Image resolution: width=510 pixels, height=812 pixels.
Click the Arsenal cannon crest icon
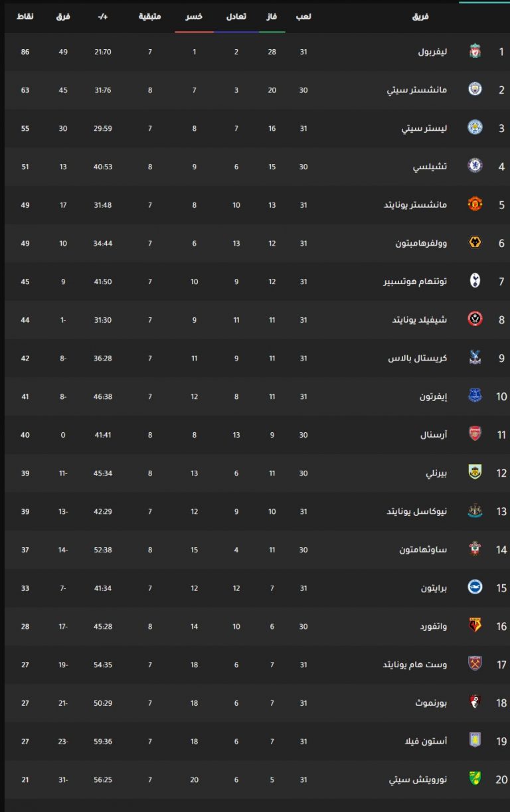tap(475, 435)
